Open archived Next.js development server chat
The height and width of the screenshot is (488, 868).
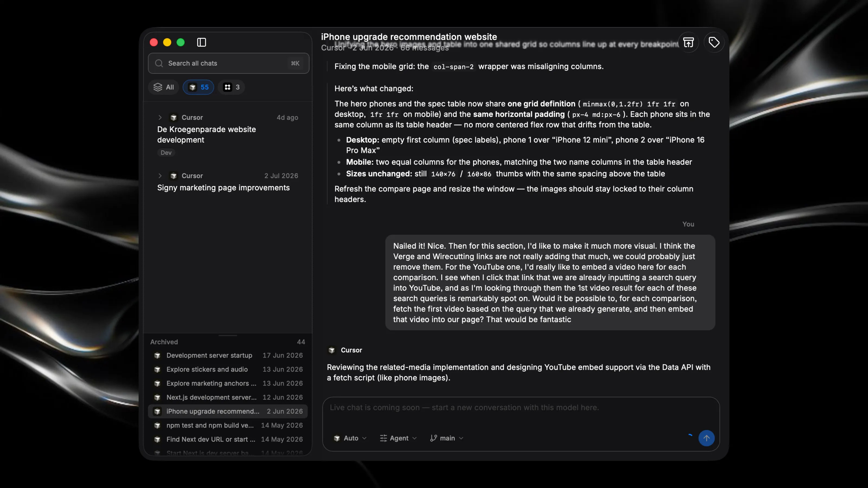pyautogui.click(x=228, y=397)
